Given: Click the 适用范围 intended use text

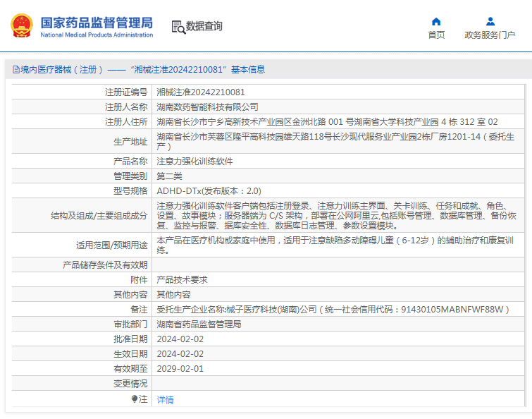Looking at the screenshot, I should pyautogui.click(x=335, y=245).
